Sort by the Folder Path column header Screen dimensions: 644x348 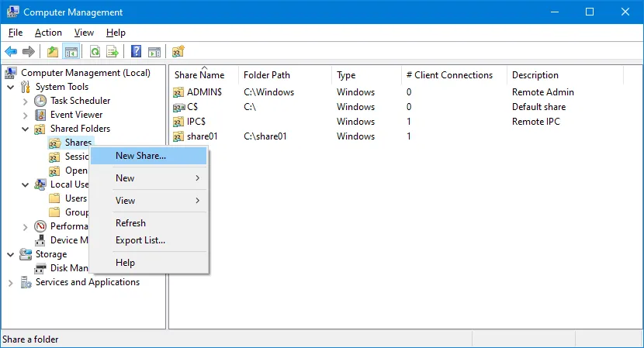click(267, 75)
